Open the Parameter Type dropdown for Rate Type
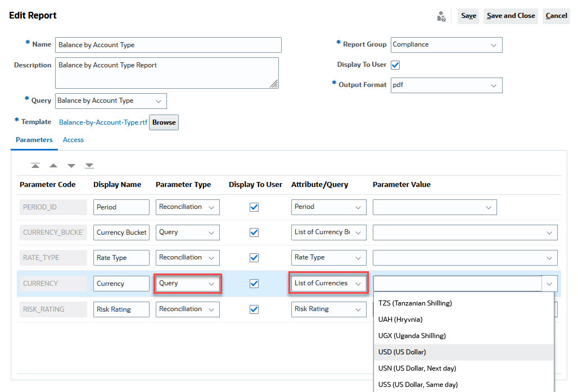The width and height of the screenshot is (578, 392). click(x=188, y=258)
